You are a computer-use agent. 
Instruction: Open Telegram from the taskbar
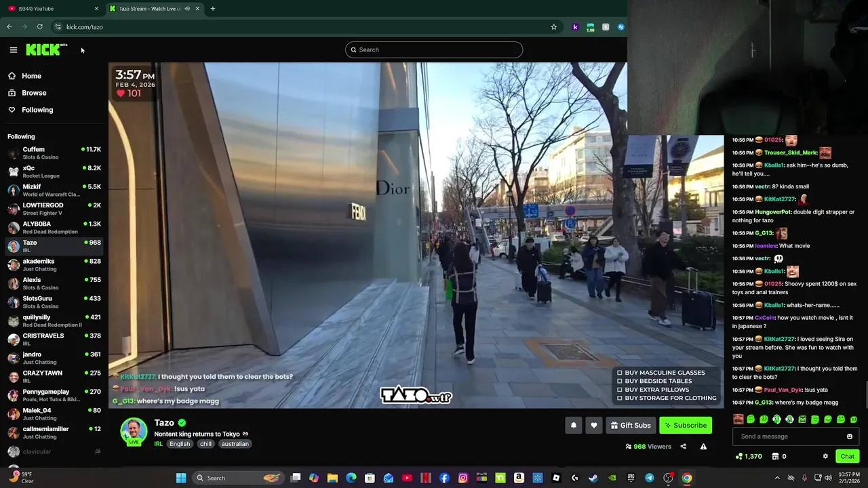[x=650, y=478]
